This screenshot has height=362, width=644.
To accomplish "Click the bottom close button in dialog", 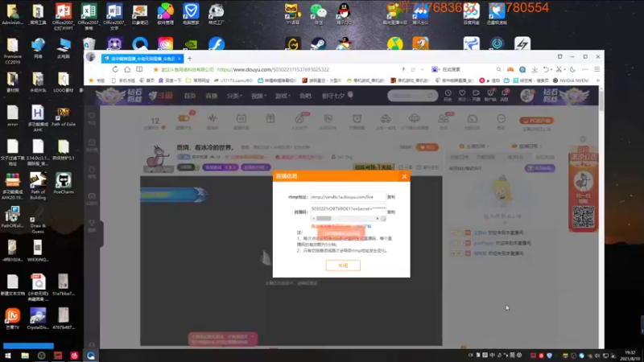I will pyautogui.click(x=343, y=265).
